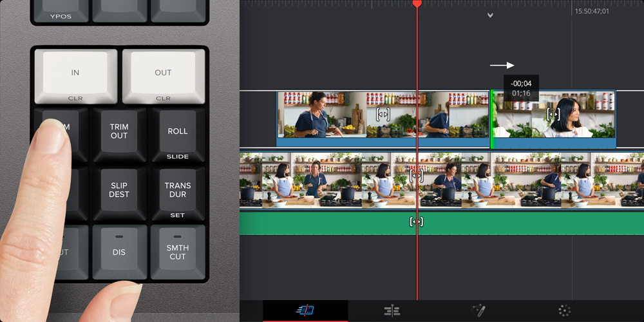Click the white arrow above the timeline
This screenshot has width=644, height=322.
point(502,65)
